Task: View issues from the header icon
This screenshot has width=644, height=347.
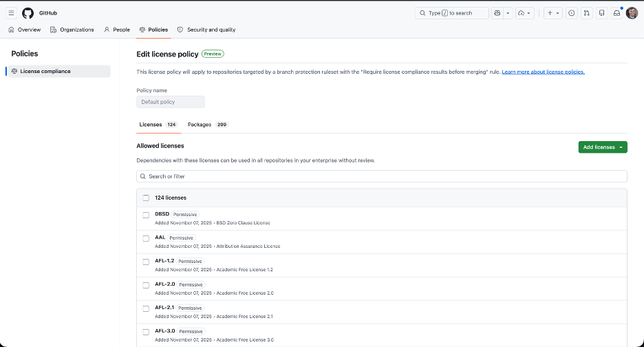Action: (571, 13)
